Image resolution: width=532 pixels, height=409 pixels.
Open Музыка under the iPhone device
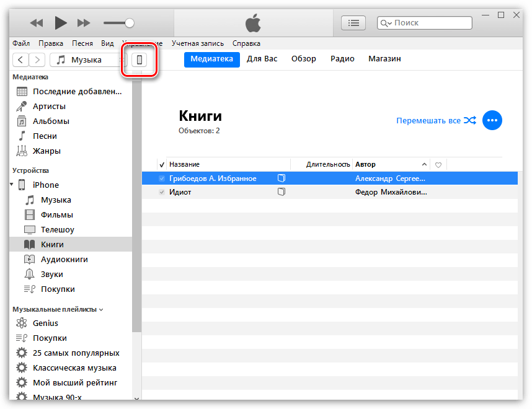[71, 200]
